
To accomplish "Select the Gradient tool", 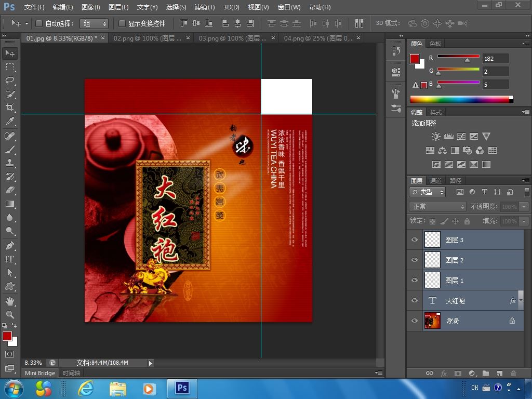I will (x=10, y=204).
